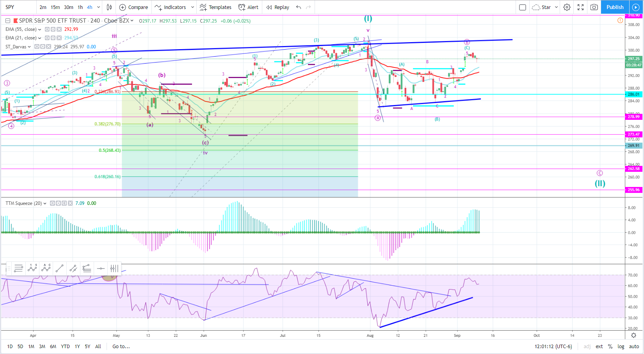Screen dimensions: 644x354
Task: Enter fullscreen mode
Action: pyautogui.click(x=580, y=7)
